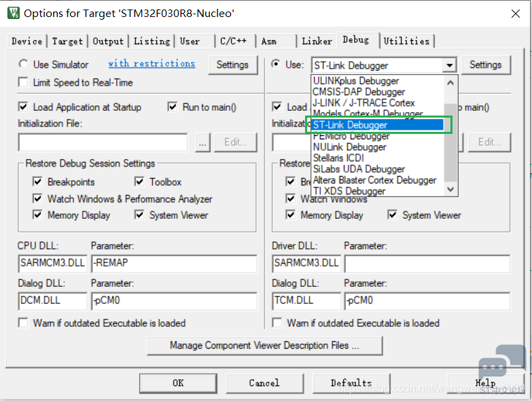
Task: Click the DCM.DLL Dialog DLL field
Action: point(52,301)
